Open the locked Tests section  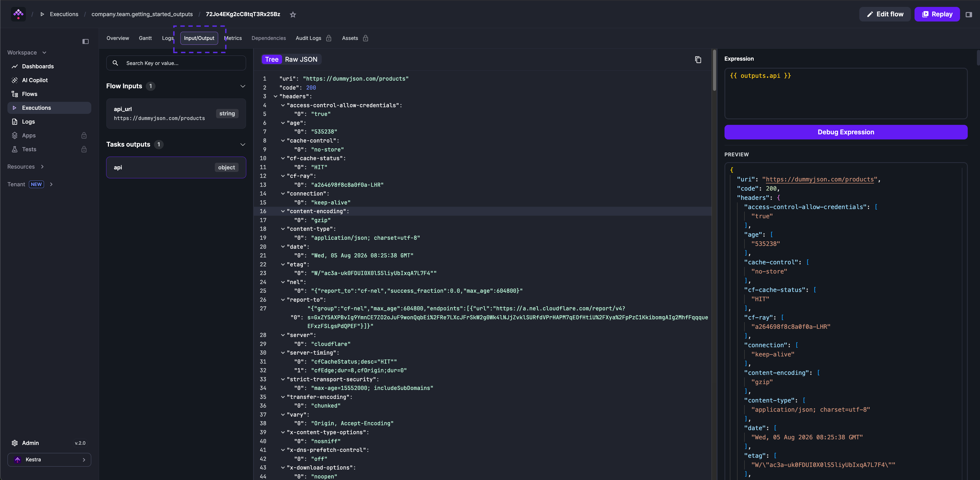coord(49,149)
